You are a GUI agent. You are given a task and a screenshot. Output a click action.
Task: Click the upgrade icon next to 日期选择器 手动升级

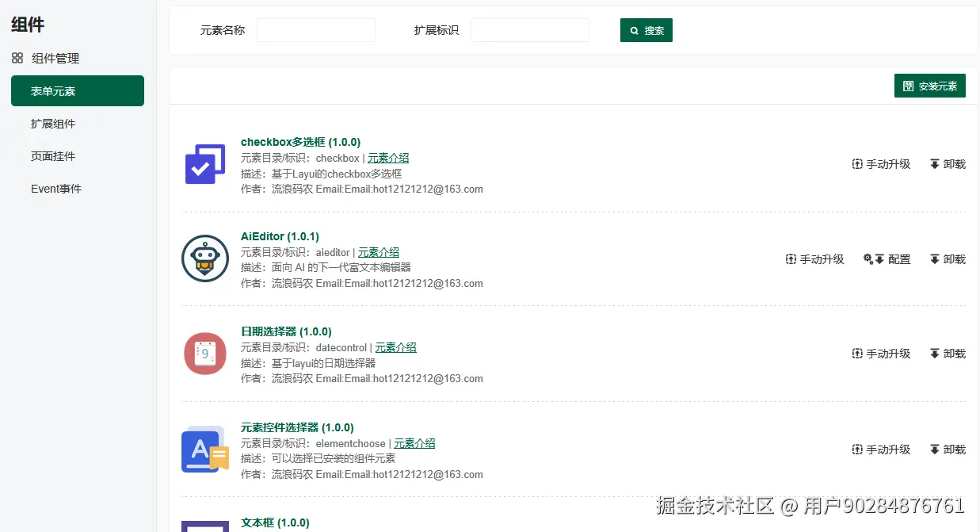pyautogui.click(x=856, y=354)
